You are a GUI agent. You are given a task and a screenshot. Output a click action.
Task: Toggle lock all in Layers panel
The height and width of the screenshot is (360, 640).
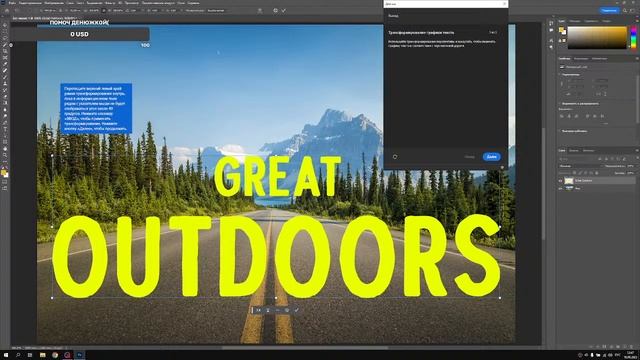tap(597, 173)
